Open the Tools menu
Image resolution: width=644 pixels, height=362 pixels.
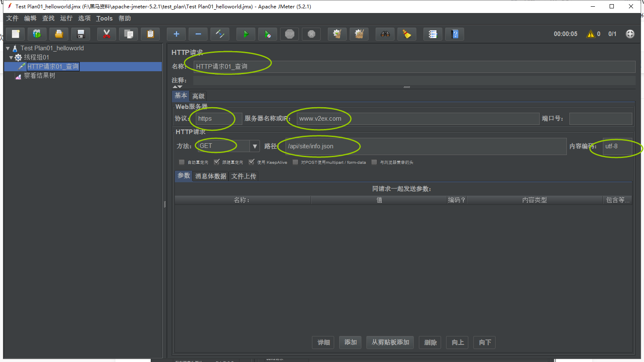[x=104, y=18]
